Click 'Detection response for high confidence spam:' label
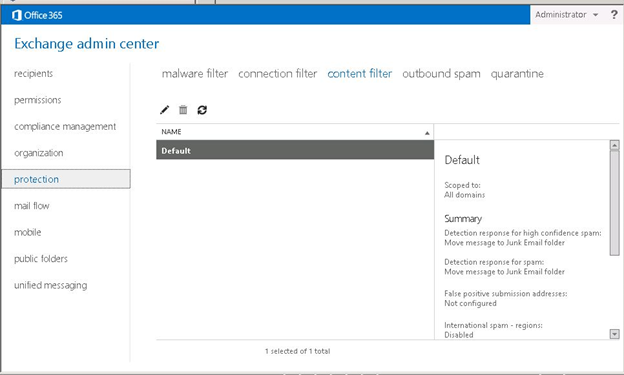The image size is (624, 375). 523,233
